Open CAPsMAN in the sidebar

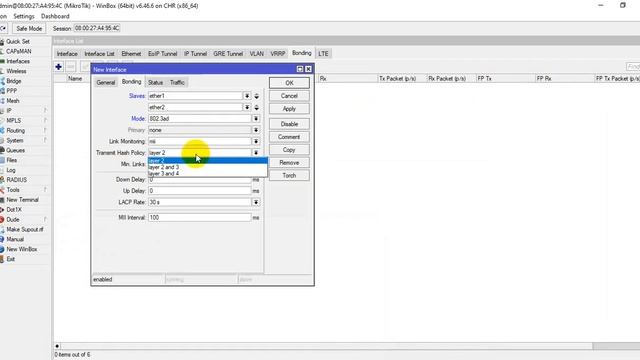[18, 51]
